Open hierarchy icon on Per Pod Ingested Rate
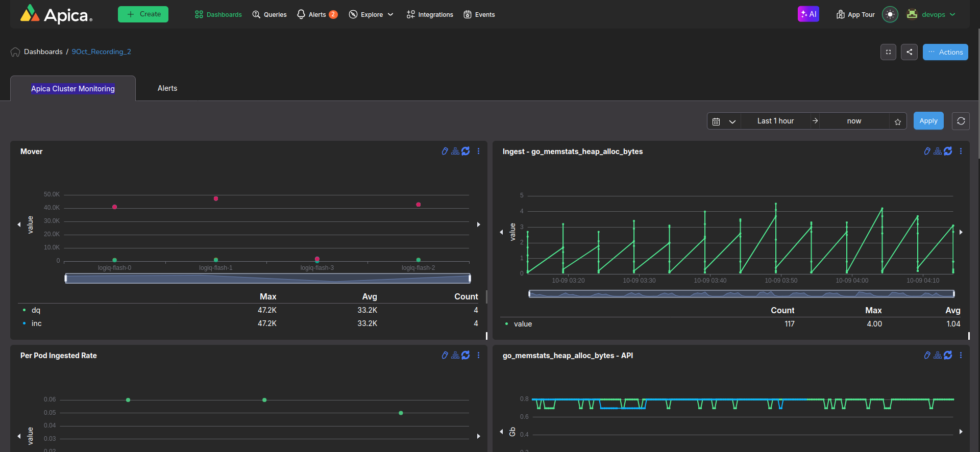This screenshot has height=452, width=980. click(x=455, y=356)
